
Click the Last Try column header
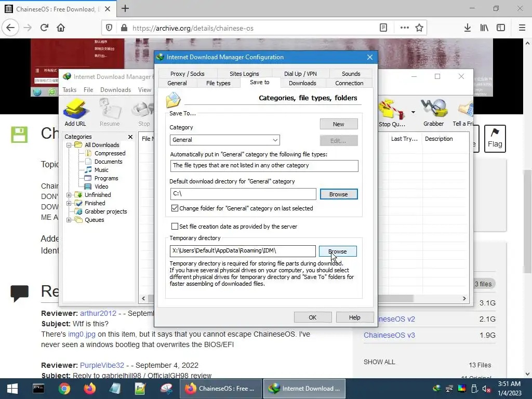pyautogui.click(x=404, y=139)
